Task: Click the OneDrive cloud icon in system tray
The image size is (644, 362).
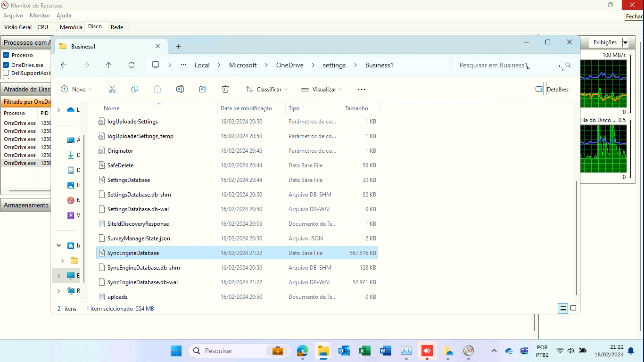Action: 509,351
